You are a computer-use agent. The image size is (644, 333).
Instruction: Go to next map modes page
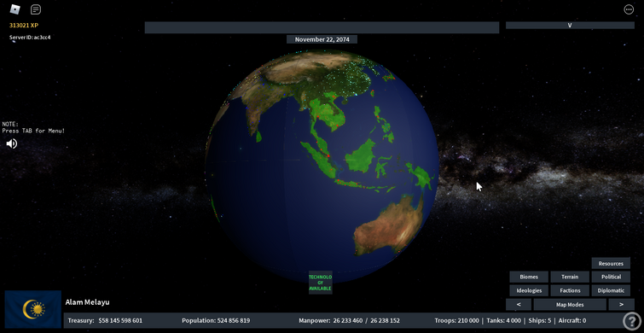(621, 305)
